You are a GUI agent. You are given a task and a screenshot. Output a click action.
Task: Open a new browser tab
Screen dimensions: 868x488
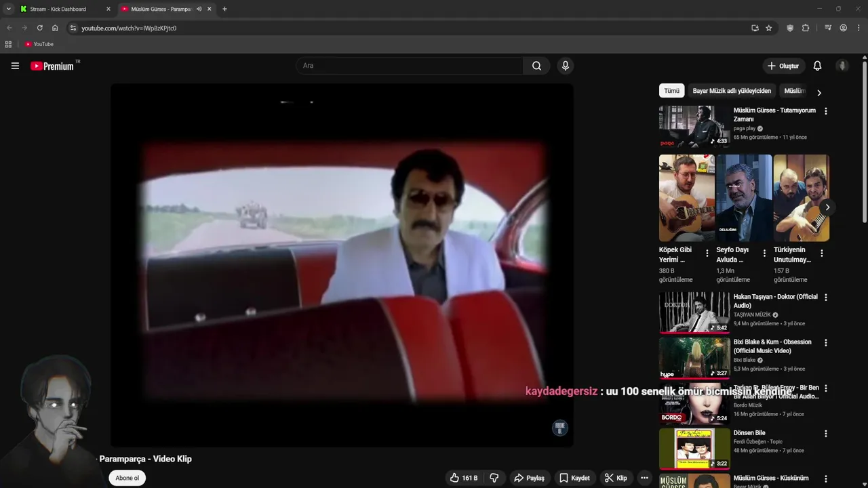pyautogui.click(x=224, y=9)
